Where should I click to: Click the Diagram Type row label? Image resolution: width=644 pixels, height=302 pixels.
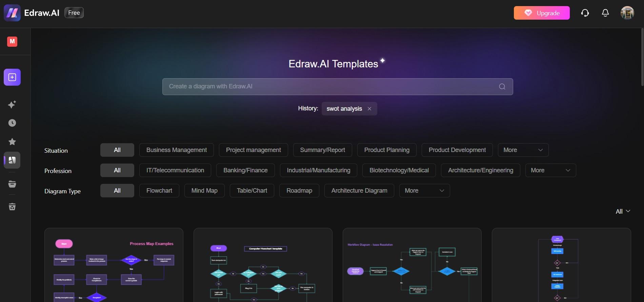pyautogui.click(x=62, y=191)
